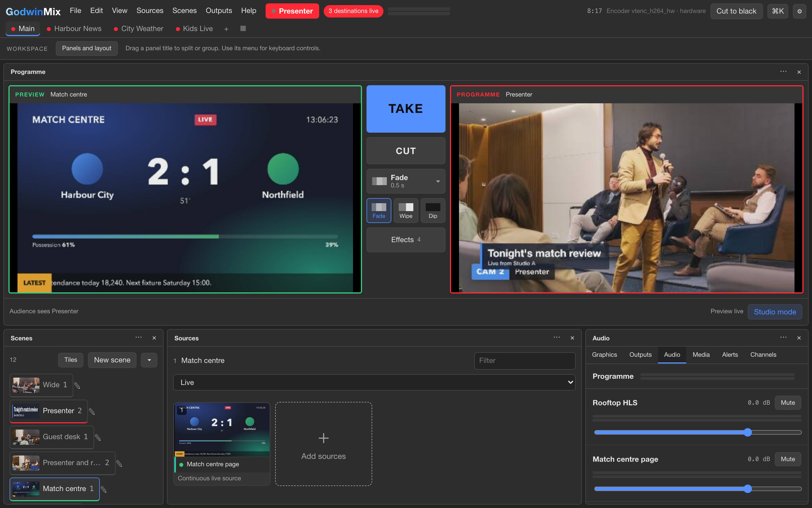Edit the Presenter scene with pencil icon
Screen dimensions: 812x508
[92, 411]
